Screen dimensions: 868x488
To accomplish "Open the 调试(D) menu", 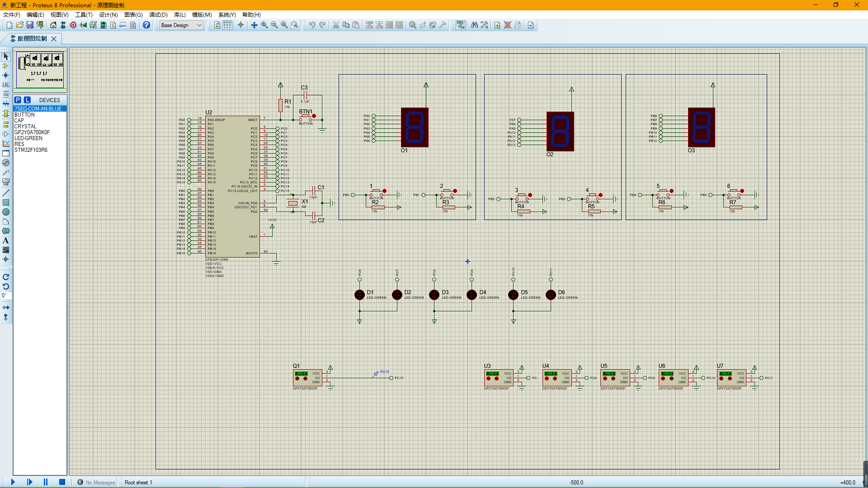I will pos(158,15).
